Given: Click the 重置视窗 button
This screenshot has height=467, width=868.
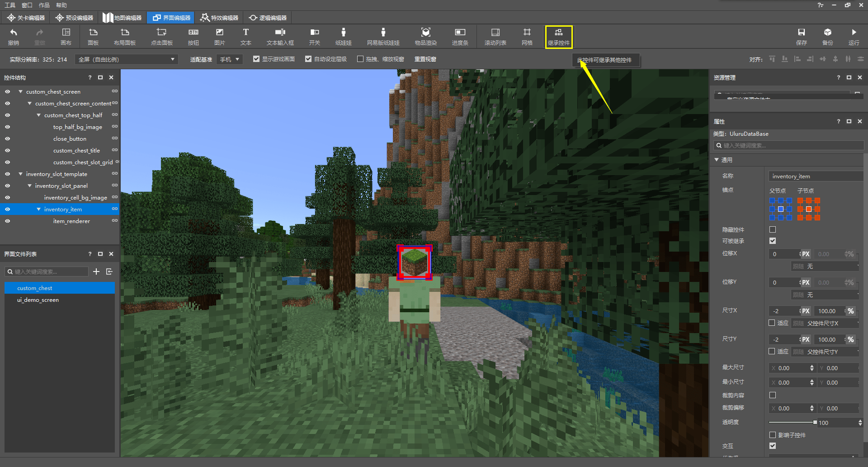Looking at the screenshot, I should 425,59.
